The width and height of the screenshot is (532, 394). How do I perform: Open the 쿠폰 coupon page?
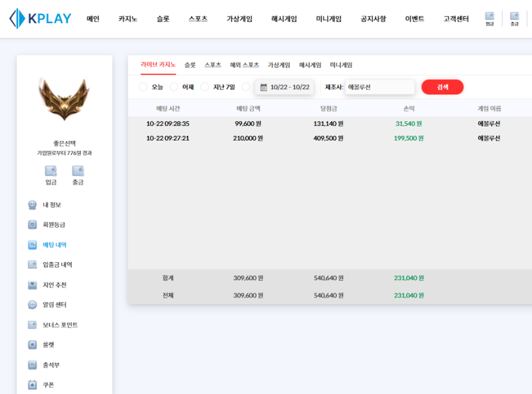tap(49, 385)
